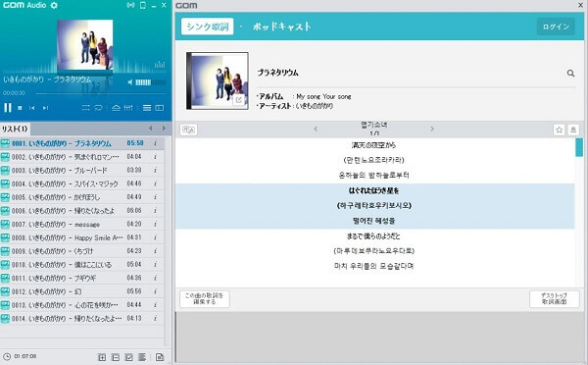
Task: Show previous lyrics version
Action: click(x=316, y=129)
